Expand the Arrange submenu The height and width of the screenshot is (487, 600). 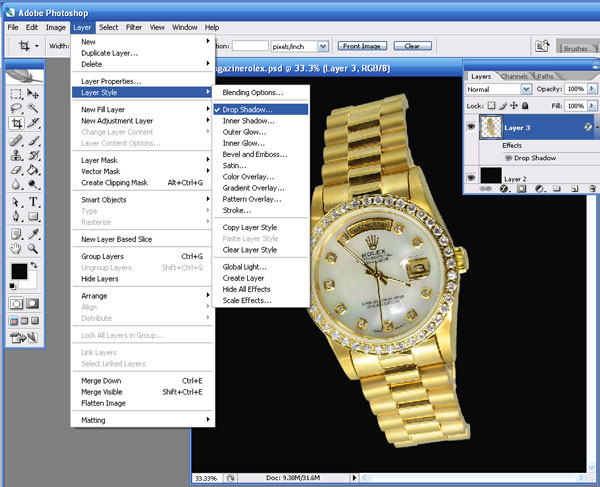click(x=142, y=296)
